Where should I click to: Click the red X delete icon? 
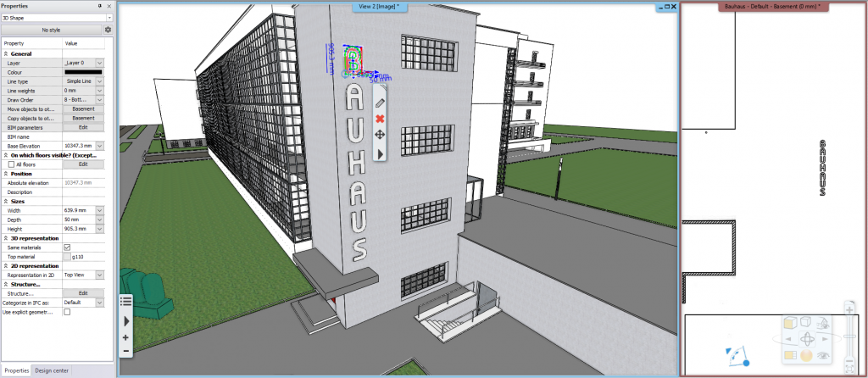380,119
